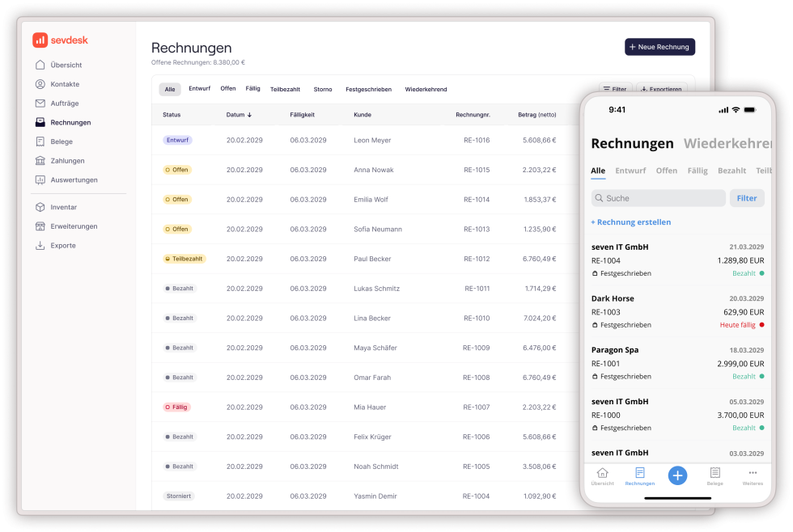The width and height of the screenshot is (793, 532).
Task: Click the Neue Rechnung button
Action: [x=659, y=47]
